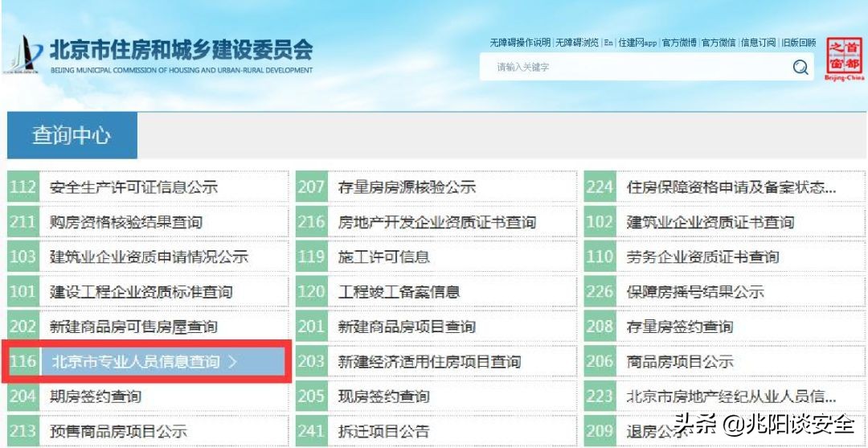Open 官方微博 link
The height and width of the screenshot is (448, 868).
[x=679, y=43]
